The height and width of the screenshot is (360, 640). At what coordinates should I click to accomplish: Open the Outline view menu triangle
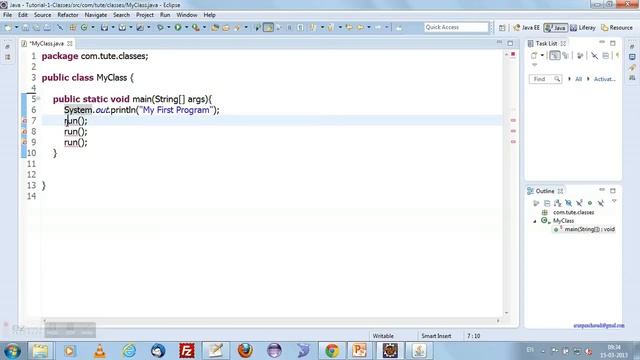614,202
